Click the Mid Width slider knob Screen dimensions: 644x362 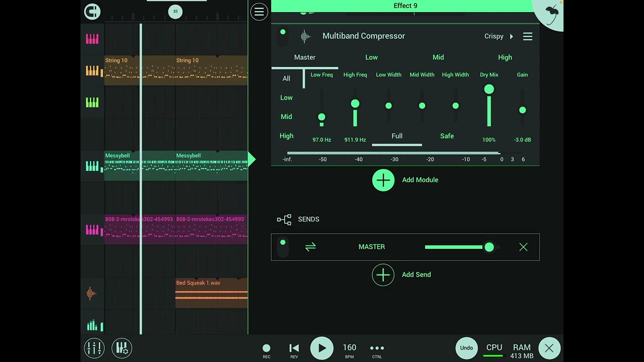click(x=422, y=106)
